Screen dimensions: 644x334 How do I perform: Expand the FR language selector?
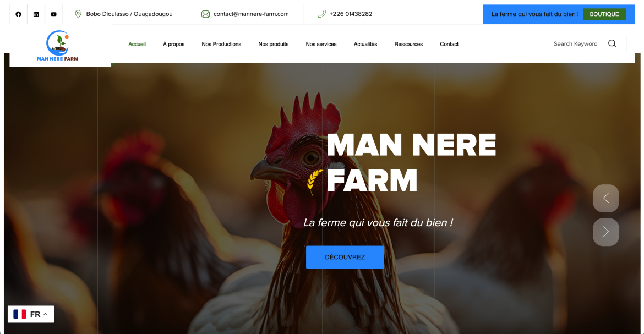point(31,314)
